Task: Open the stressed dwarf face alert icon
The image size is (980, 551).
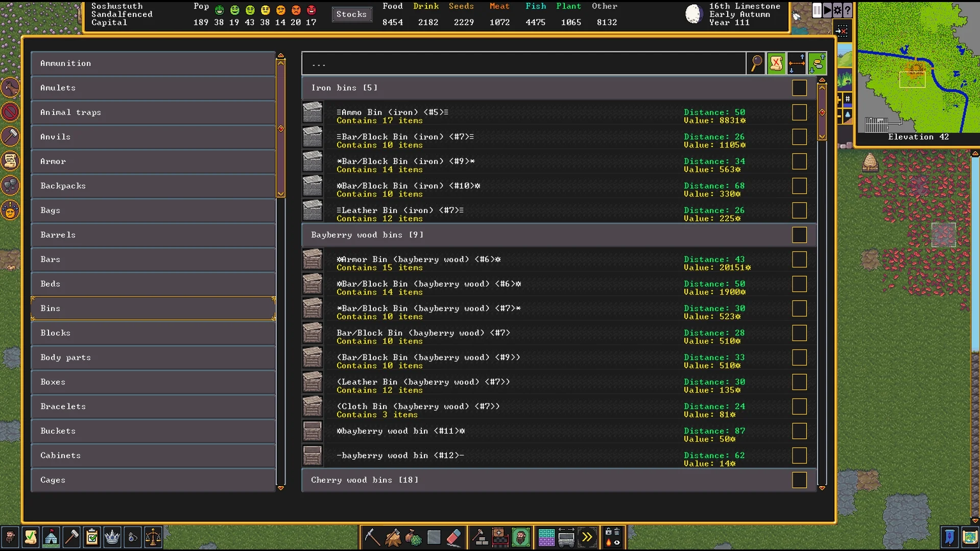Action: (10, 210)
